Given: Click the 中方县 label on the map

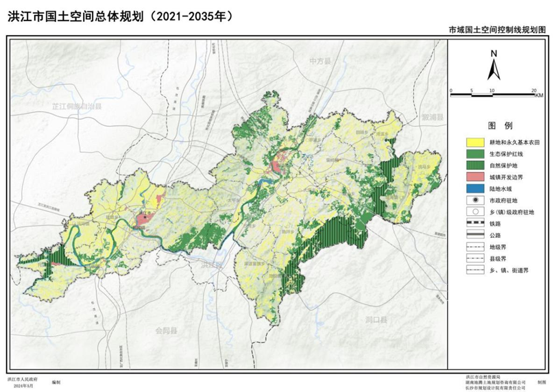Looking at the screenshot, I should pos(320,61).
